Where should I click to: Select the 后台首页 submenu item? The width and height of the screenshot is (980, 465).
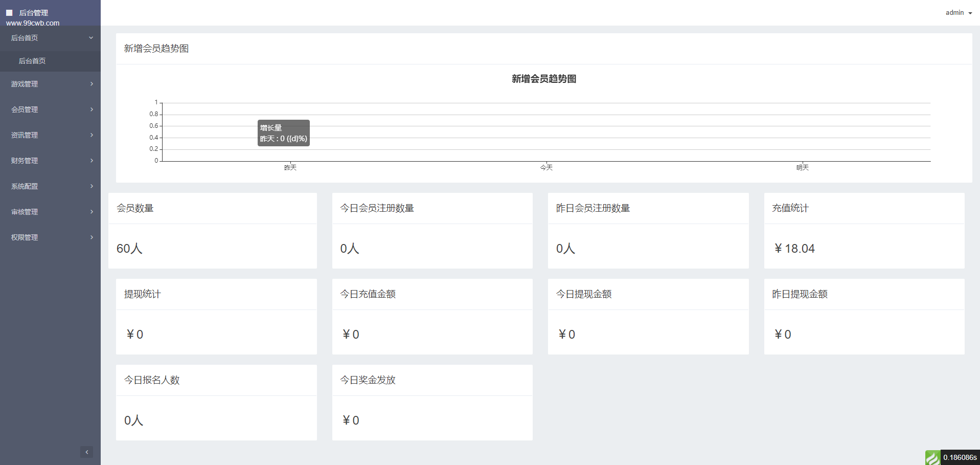[x=50, y=61]
